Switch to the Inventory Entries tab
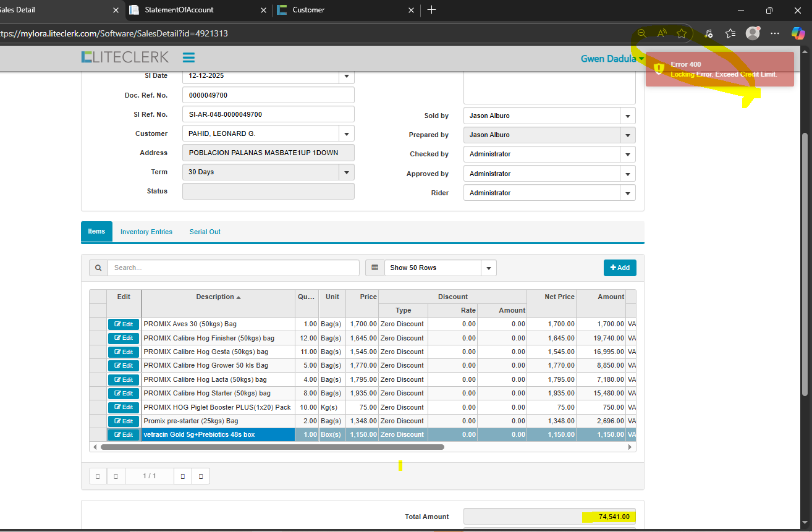This screenshot has height=532, width=812. click(146, 232)
